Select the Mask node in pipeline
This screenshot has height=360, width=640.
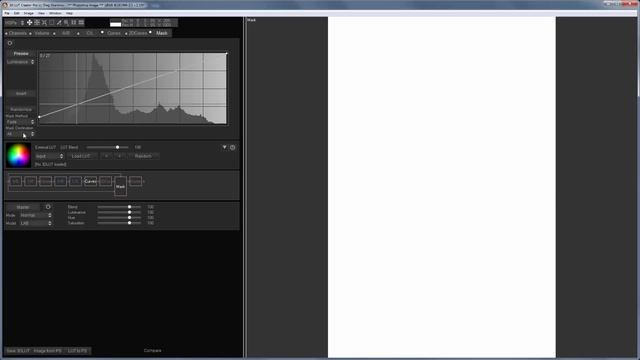[120, 187]
